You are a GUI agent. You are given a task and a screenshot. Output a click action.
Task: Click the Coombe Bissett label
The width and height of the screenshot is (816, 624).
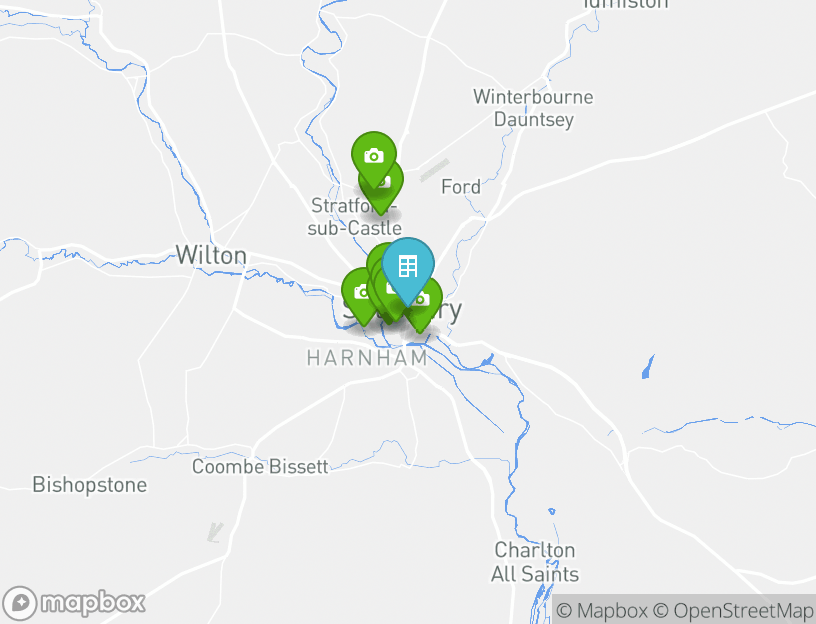[x=260, y=466]
